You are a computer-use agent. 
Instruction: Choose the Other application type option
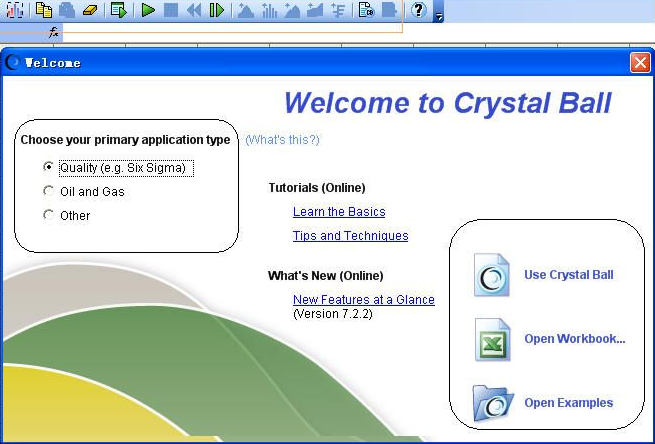coord(49,215)
